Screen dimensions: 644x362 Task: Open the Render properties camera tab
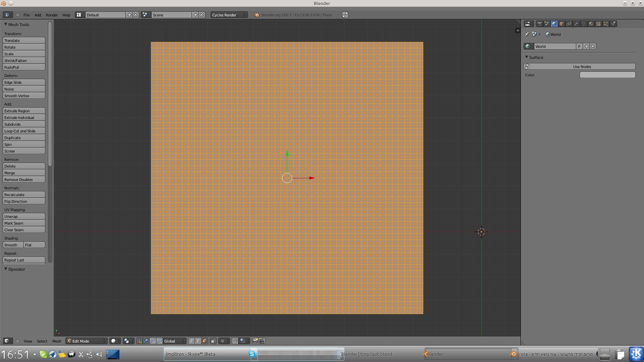(539, 24)
